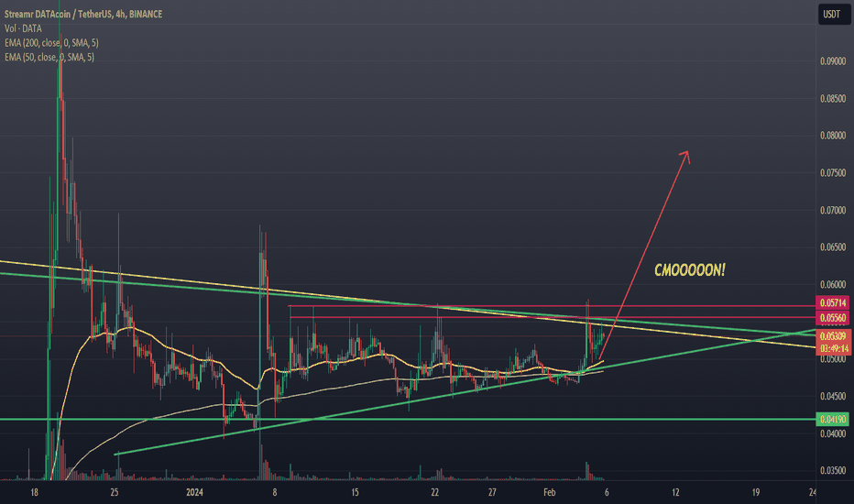The width and height of the screenshot is (854, 504).
Task: Click the 15 date label on time axis
Action: [x=355, y=493]
